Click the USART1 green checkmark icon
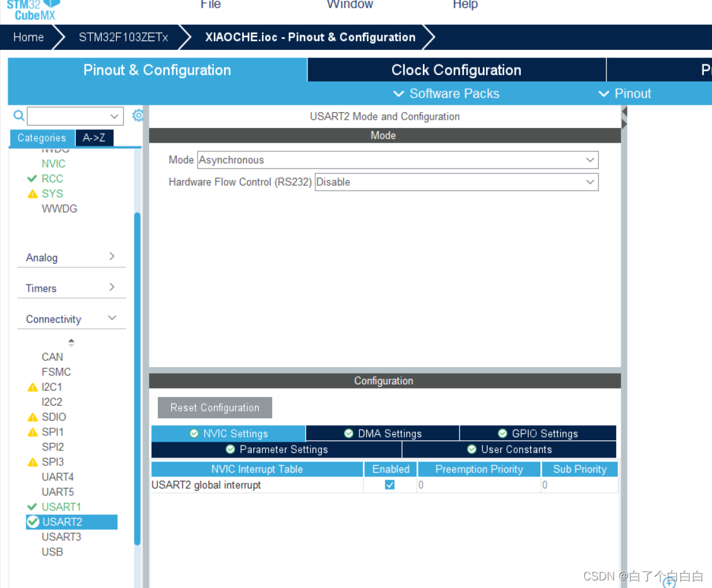The height and width of the screenshot is (588, 712). click(x=32, y=507)
